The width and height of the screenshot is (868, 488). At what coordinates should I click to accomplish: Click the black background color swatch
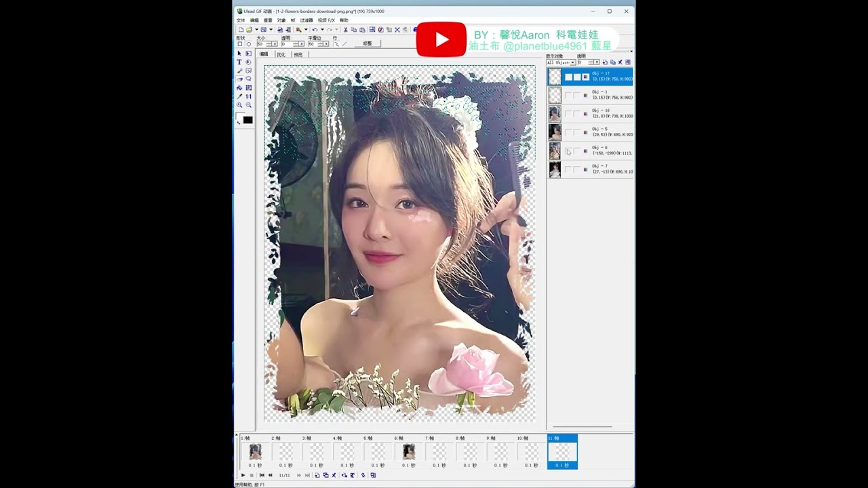(248, 120)
